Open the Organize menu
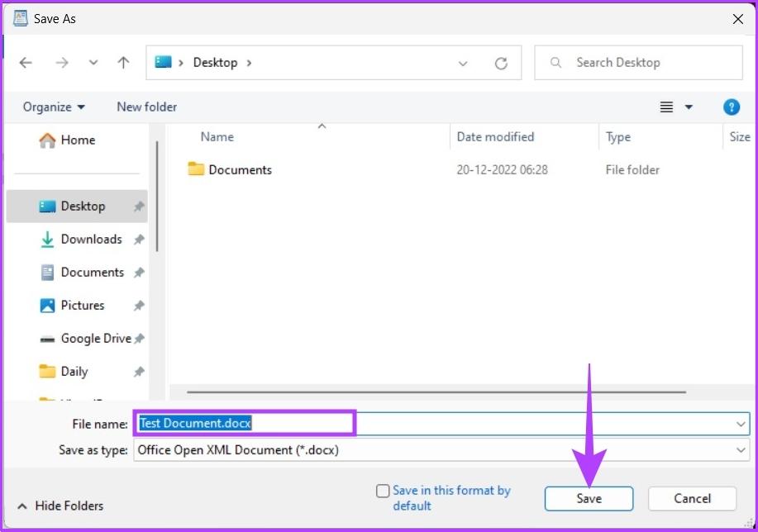Screen dimensions: 758x532 (54, 107)
